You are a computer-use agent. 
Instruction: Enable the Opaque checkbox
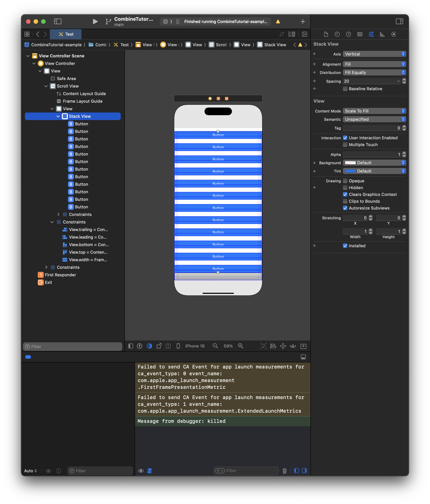345,181
